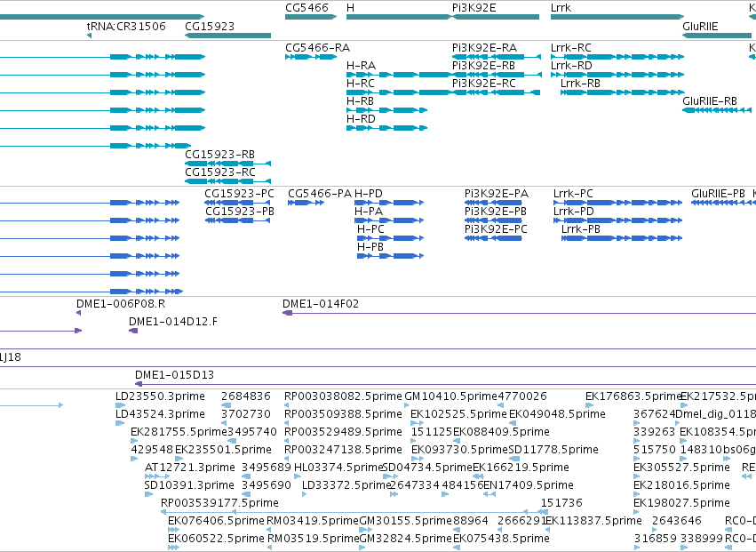Select the Lrrk-RD transcript label
This screenshot has height=552, width=756.
571,66
